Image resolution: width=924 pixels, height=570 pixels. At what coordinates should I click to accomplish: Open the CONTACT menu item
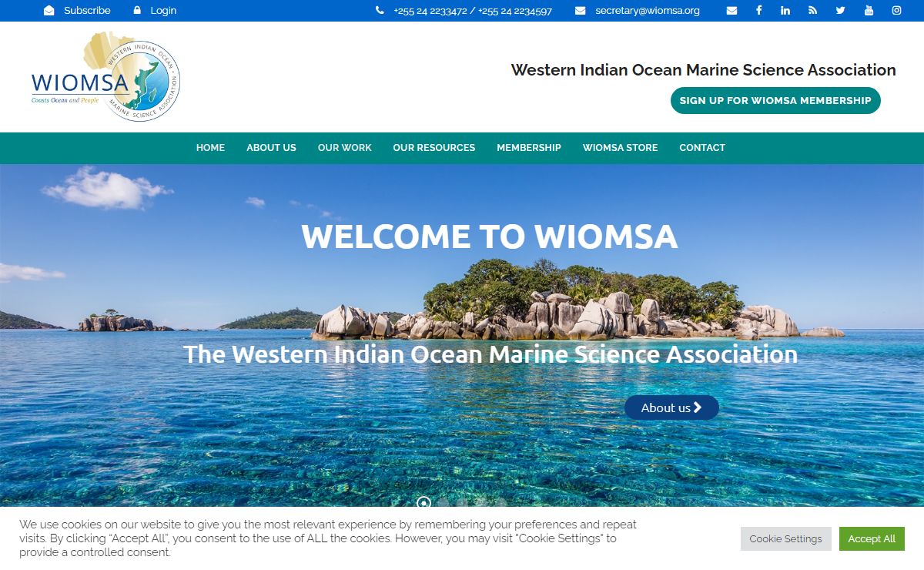702,148
